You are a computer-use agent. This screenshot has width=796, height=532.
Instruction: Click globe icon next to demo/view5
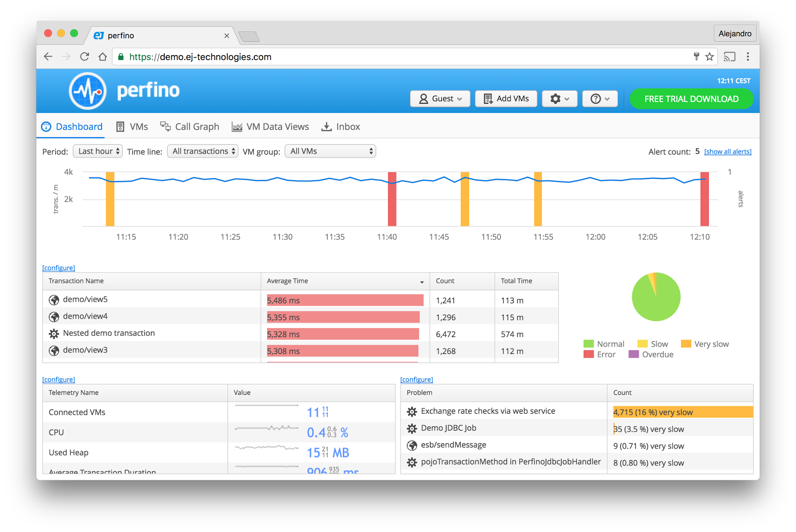coord(54,300)
